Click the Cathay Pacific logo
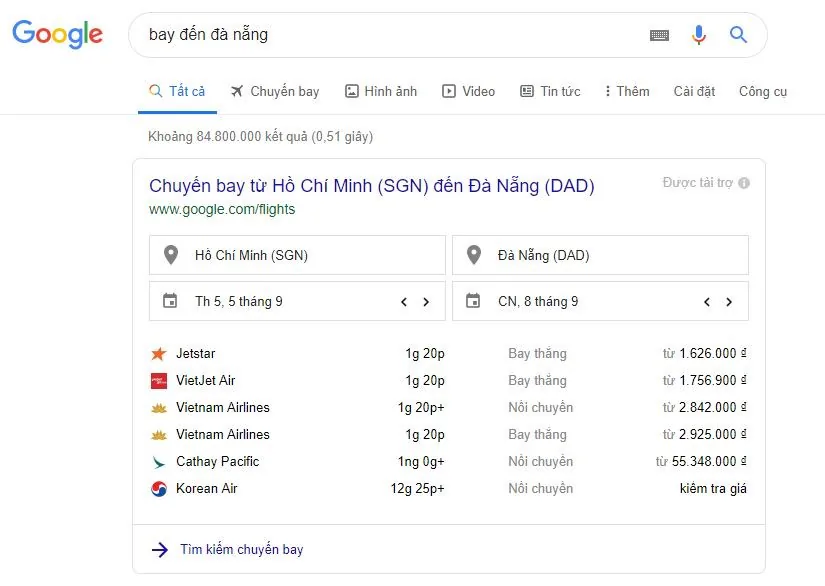This screenshot has width=825, height=586. click(158, 462)
